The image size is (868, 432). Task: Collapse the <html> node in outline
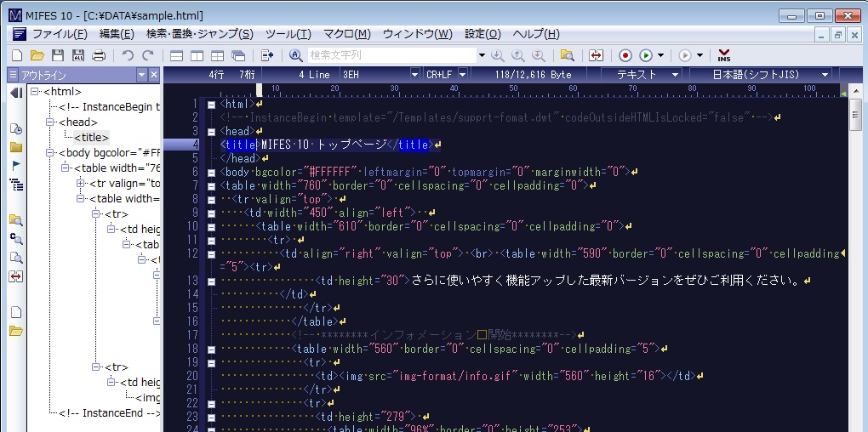pos(35,92)
